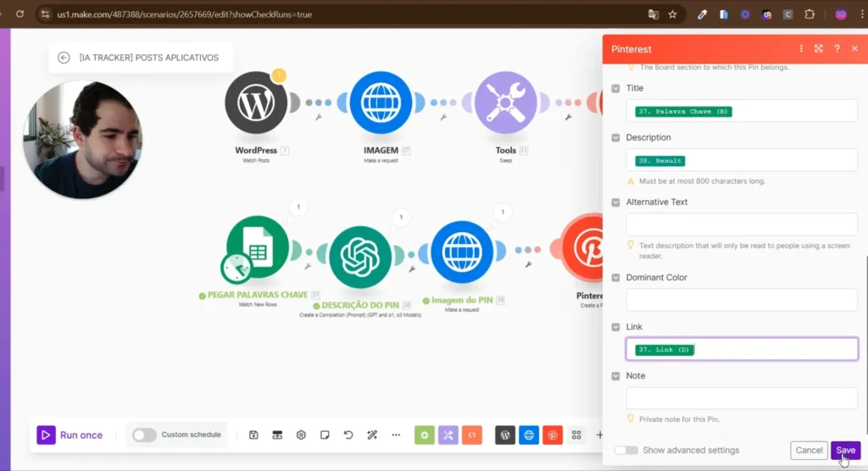Click output bubble above PEGAR PALAVRAS CHAVE module

tap(298, 207)
